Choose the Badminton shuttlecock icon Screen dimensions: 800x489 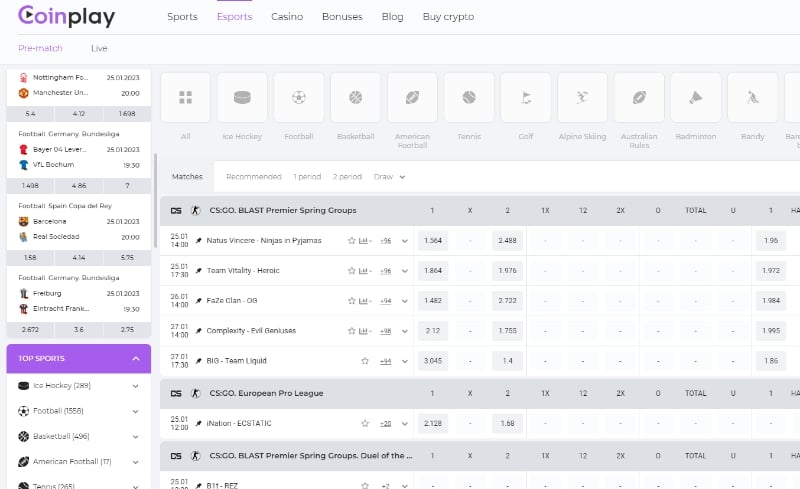696,97
